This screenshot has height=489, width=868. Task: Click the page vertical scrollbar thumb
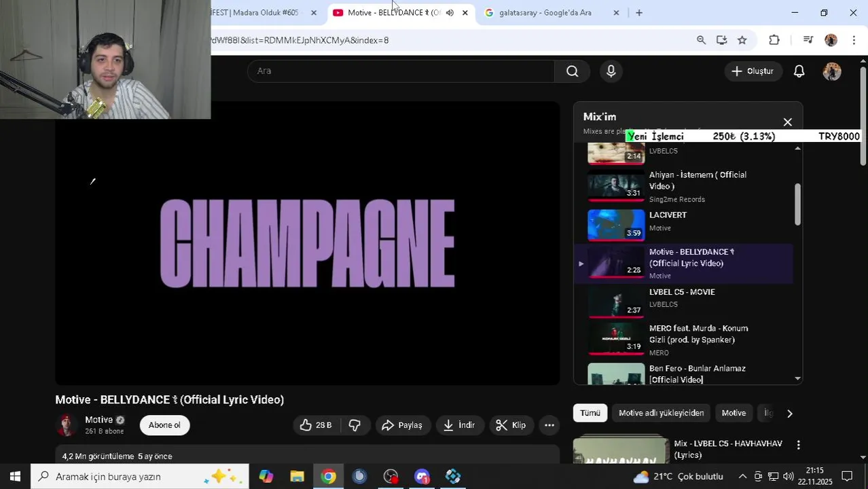point(863,115)
